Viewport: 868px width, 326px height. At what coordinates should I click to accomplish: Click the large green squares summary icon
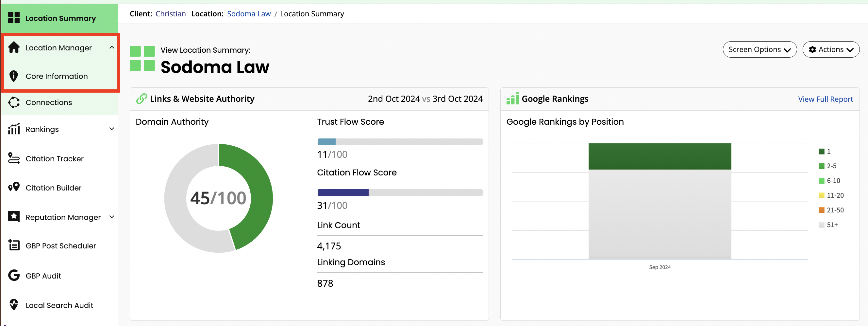point(142,58)
